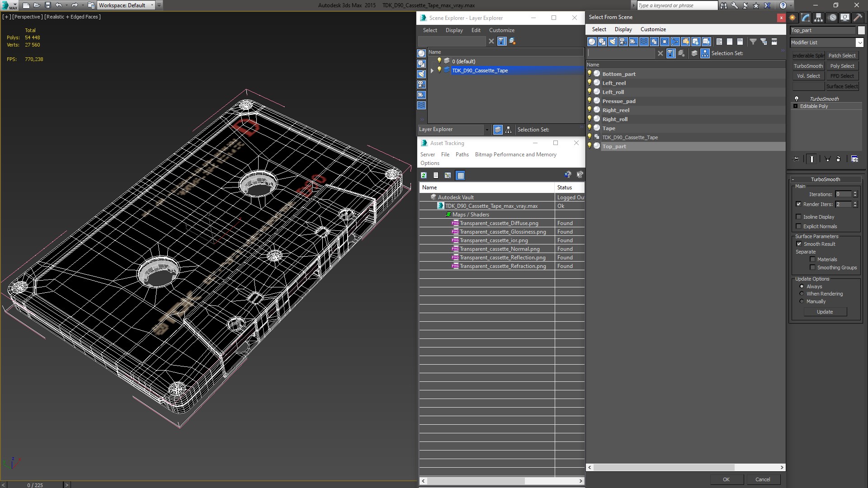Click Tree View icon in Asset Tracking toolbar

coord(448,175)
